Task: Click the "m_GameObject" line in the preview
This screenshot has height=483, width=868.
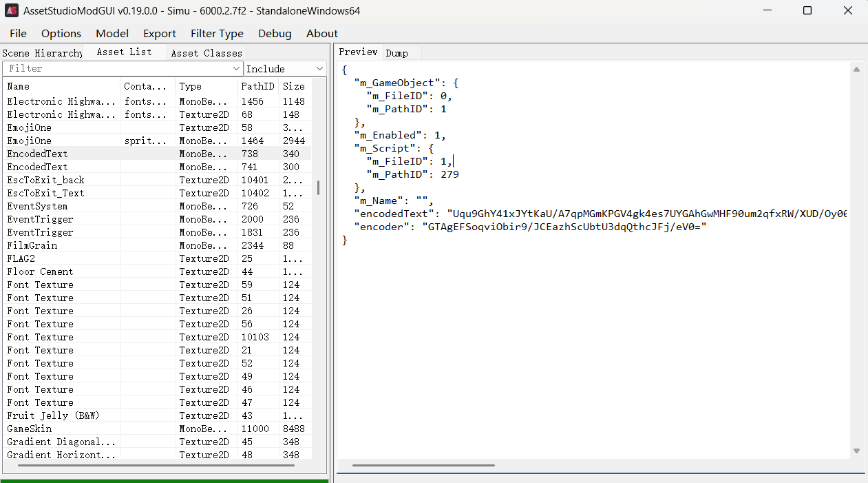Action: pos(406,83)
